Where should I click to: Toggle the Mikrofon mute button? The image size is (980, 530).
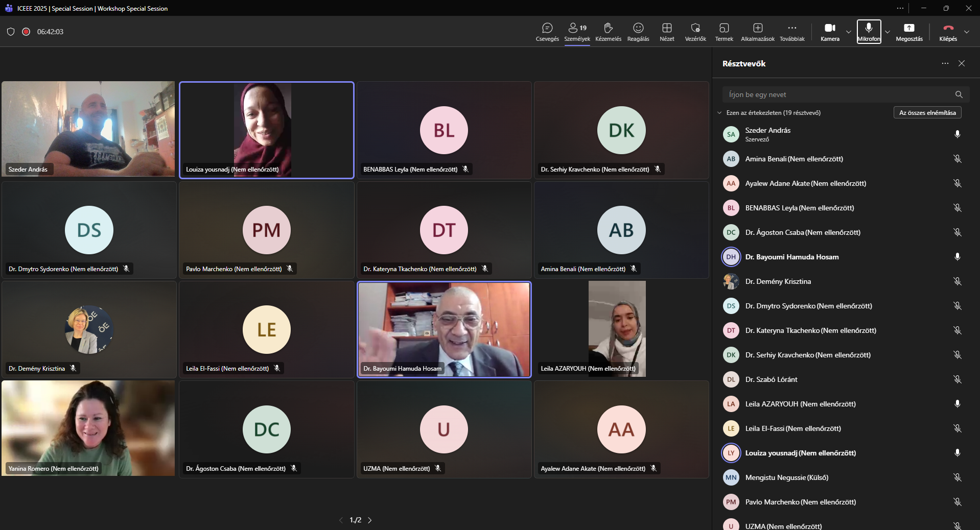tap(869, 32)
